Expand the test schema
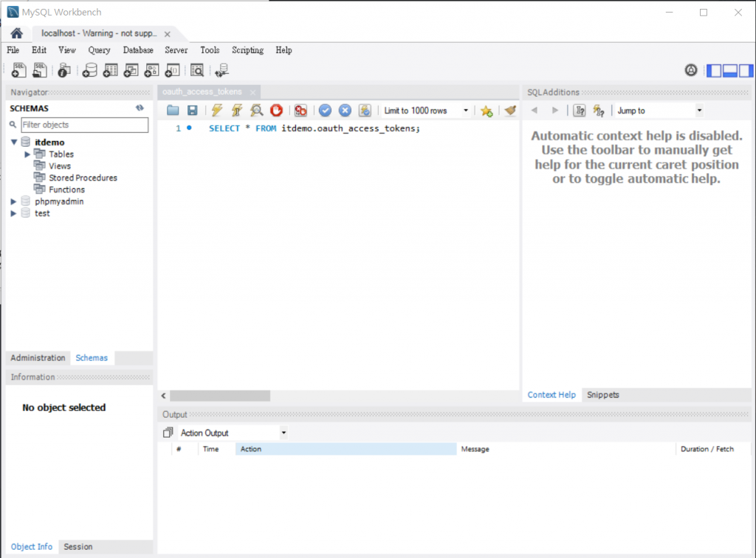Viewport: 756px width, 558px height. 13,213
